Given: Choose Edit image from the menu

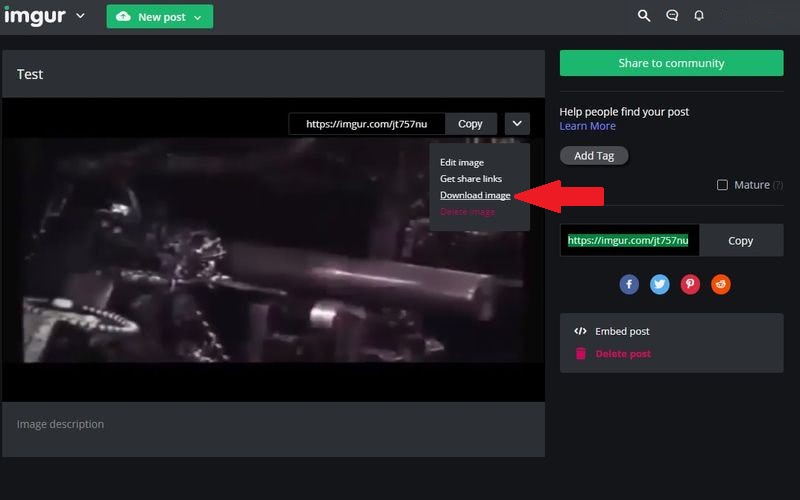Looking at the screenshot, I should 462,162.
